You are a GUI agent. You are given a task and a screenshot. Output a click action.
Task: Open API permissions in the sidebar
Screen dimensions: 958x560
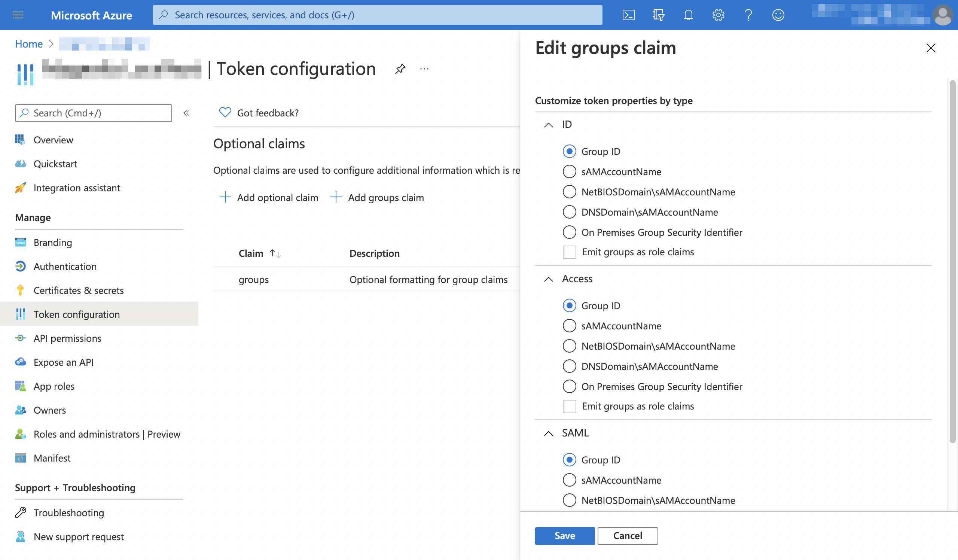(67, 338)
